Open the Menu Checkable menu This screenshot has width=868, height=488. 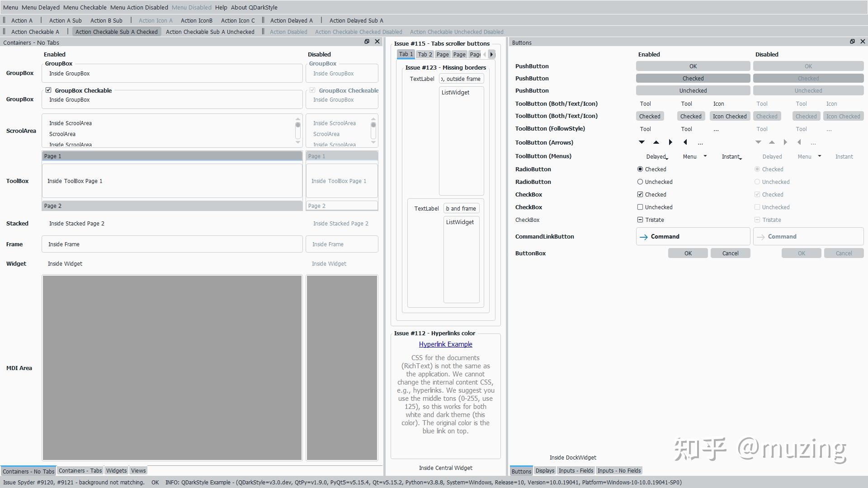[x=85, y=7]
